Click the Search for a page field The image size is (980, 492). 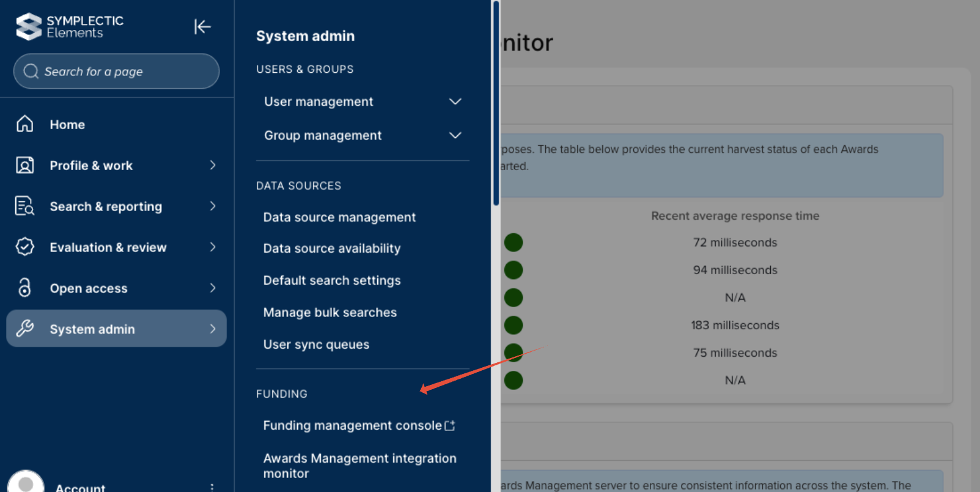(x=116, y=72)
